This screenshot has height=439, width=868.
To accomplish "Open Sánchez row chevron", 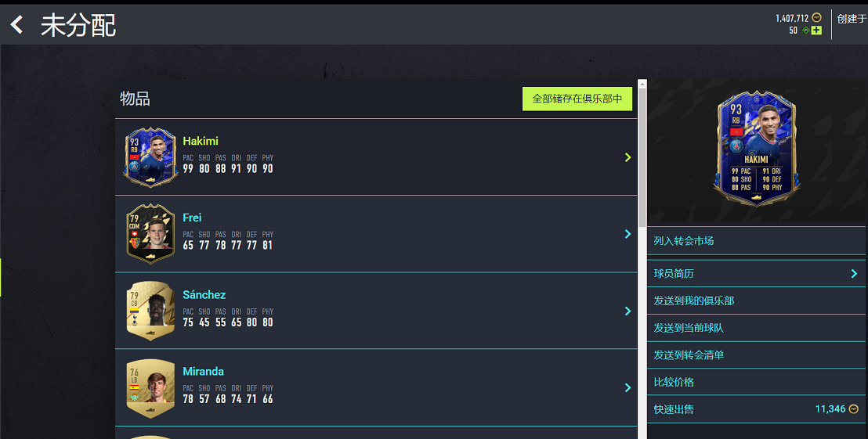I will pyautogui.click(x=627, y=311).
